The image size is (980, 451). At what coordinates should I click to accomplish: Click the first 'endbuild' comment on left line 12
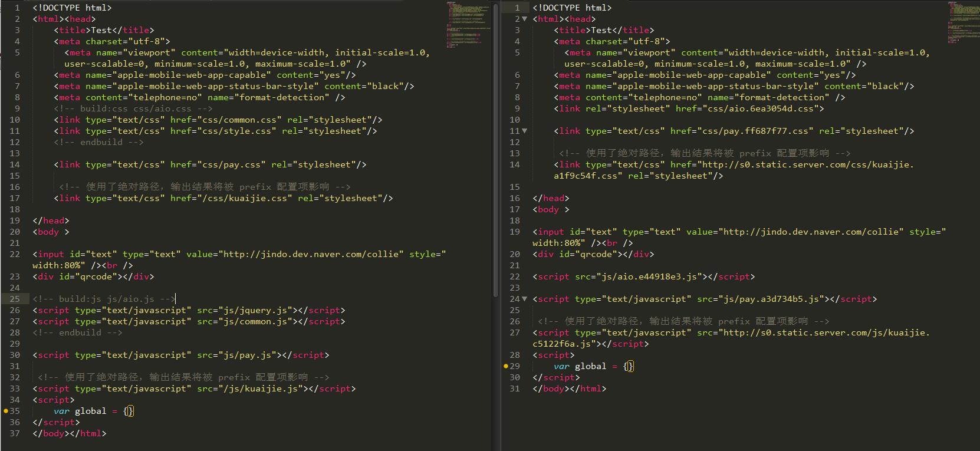[98, 142]
